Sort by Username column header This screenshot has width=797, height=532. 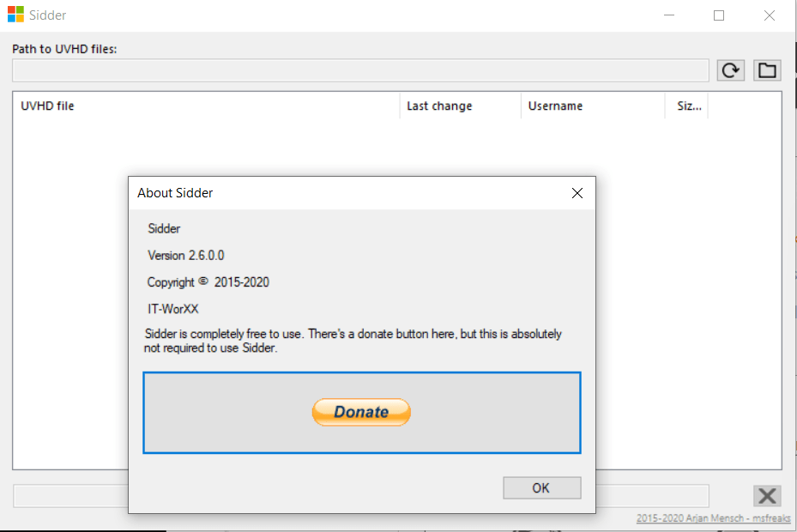593,106
